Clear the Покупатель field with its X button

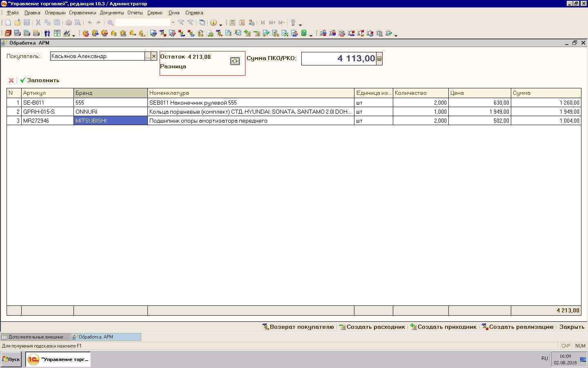[154, 56]
